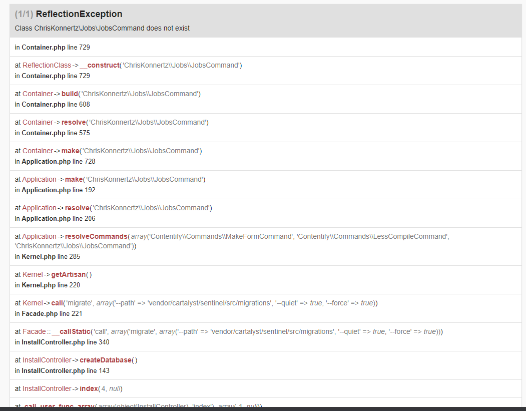Click the Container build method link
532x411 pixels.
(x=70, y=93)
